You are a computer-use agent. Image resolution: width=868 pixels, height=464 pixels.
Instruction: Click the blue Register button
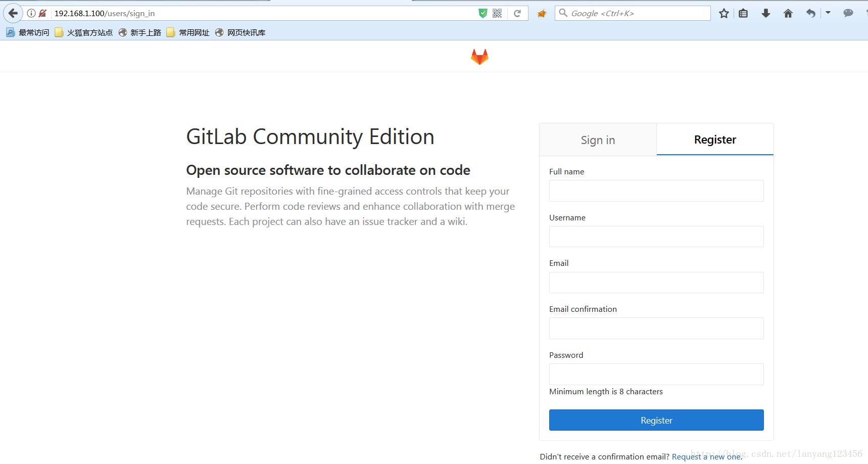point(656,420)
